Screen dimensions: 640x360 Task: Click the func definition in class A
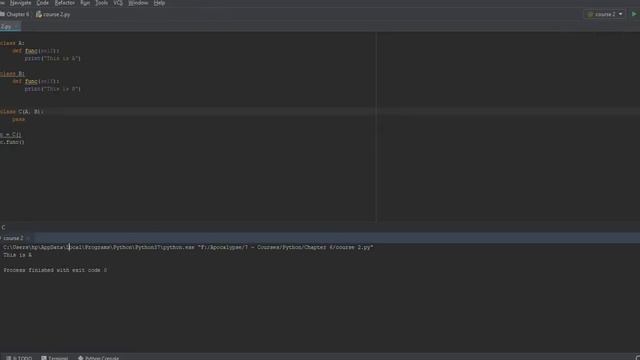pos(36,51)
